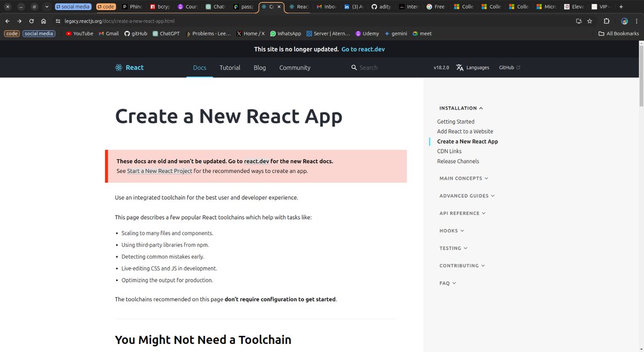Screen dimensions: 644x352
Task: Open the Chrome three-dot menu
Action: (x=637, y=21)
